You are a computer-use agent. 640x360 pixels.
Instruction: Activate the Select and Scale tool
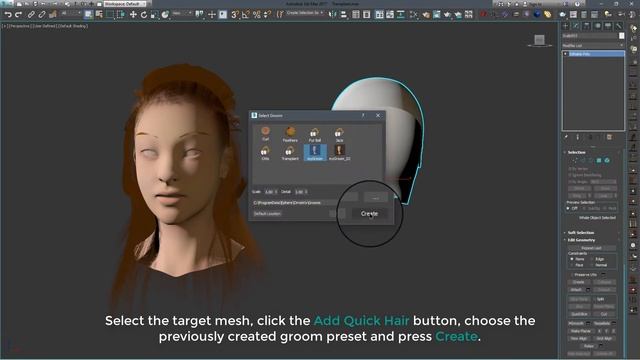pos(154,15)
